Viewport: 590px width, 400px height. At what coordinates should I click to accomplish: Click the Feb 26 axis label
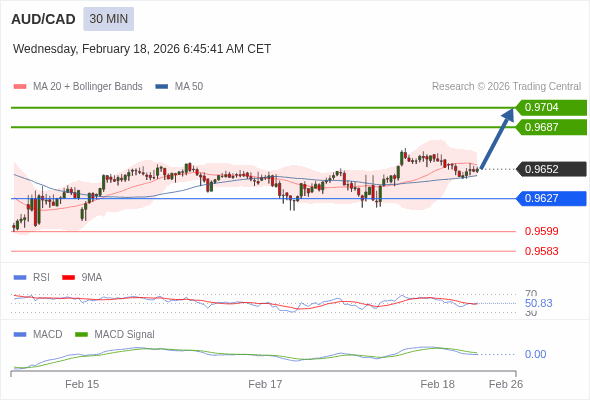click(x=506, y=385)
